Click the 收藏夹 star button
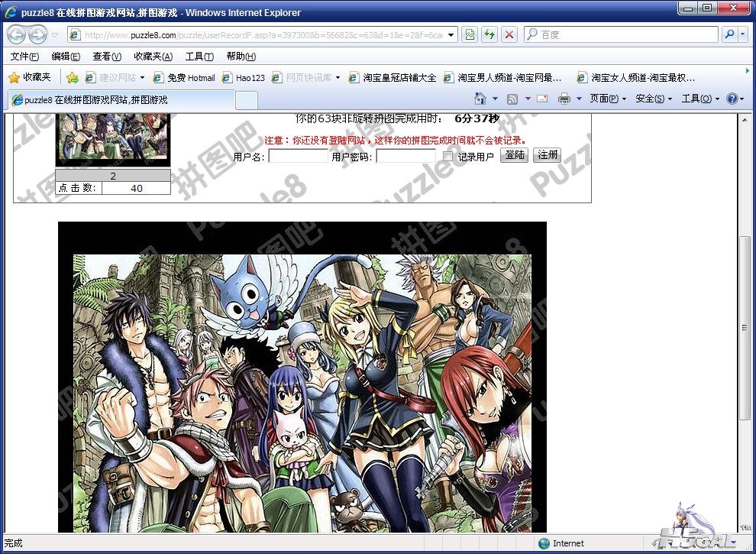756x554 pixels. coord(30,77)
